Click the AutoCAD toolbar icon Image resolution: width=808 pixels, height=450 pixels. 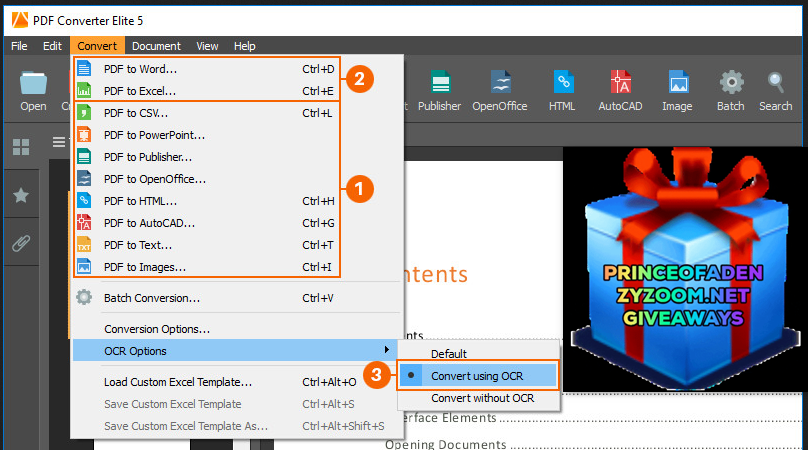click(x=620, y=82)
